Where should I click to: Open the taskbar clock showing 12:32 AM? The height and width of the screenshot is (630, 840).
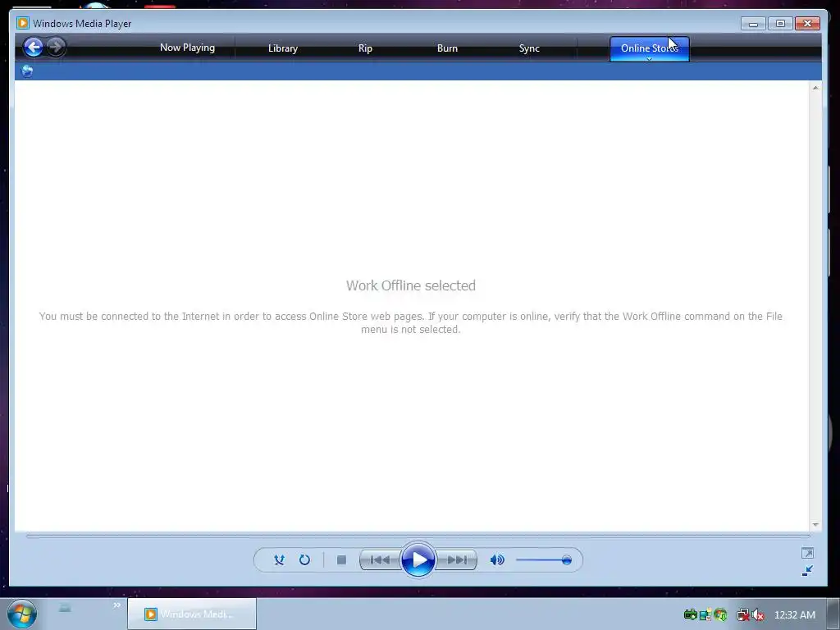point(795,615)
